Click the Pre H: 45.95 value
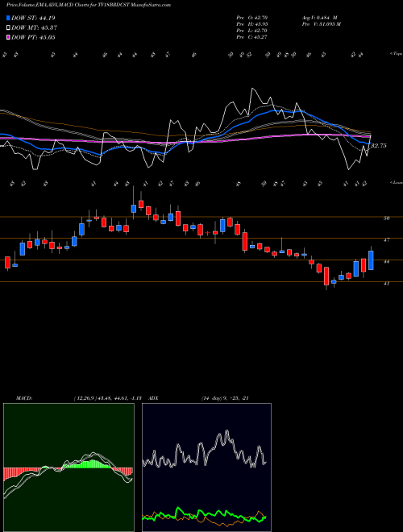403x532 pixels. click(252, 24)
